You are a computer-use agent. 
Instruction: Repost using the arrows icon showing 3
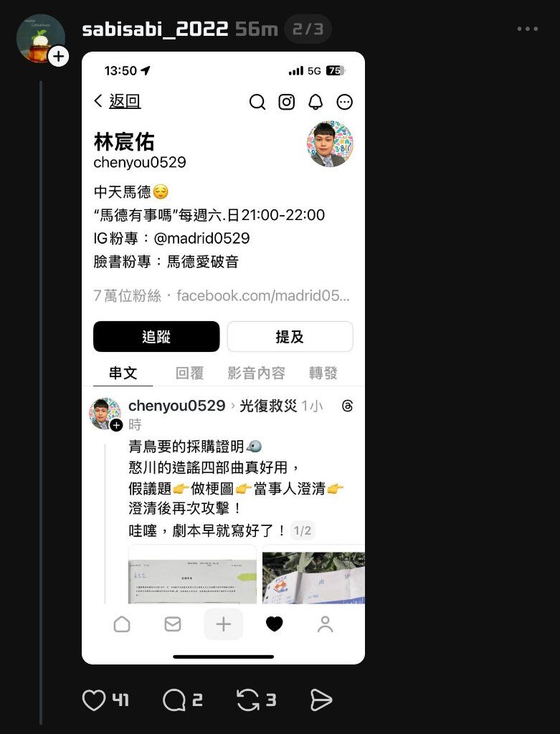(247, 700)
